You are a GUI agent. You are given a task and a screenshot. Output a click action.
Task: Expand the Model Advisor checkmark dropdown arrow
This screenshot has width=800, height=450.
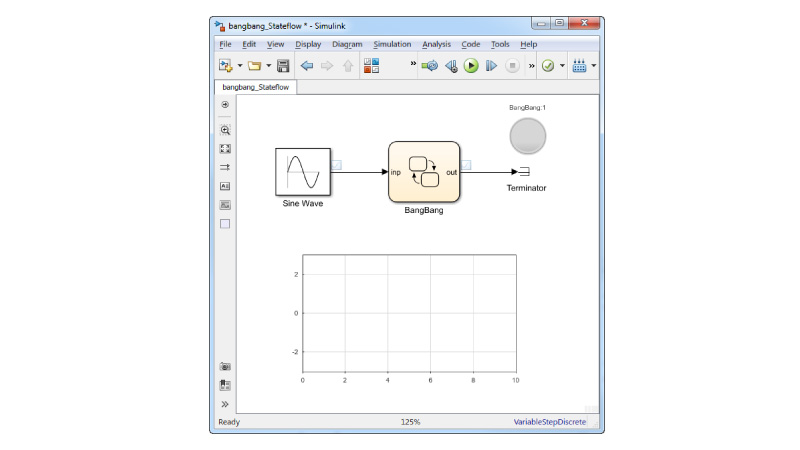[562, 67]
